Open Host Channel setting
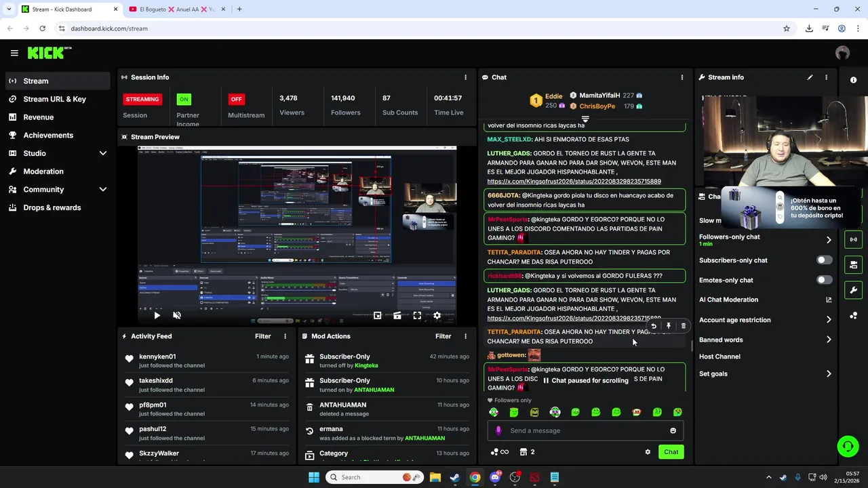This screenshot has width=868, height=488. [719, 357]
